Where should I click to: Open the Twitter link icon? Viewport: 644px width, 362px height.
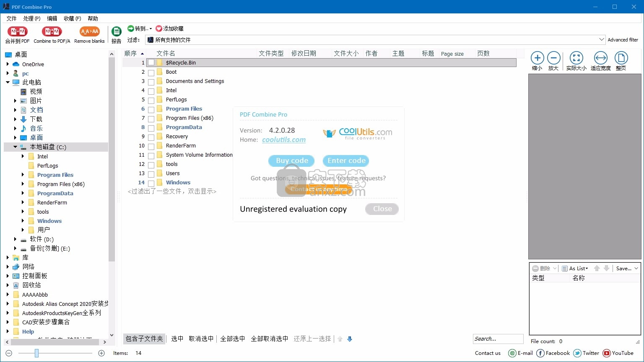577,353
